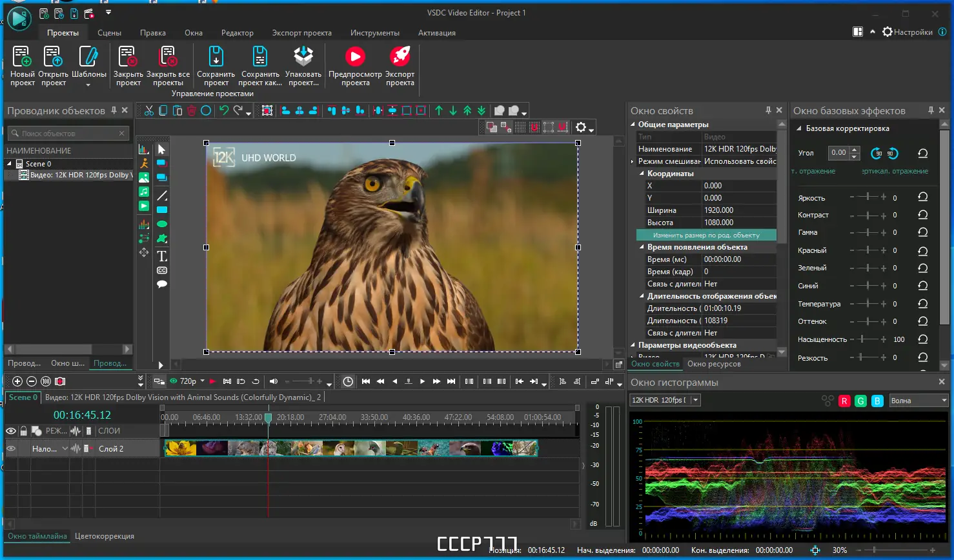Open the Волна histogram mode dropdown
Image resolution: width=954 pixels, height=560 pixels.
point(918,401)
